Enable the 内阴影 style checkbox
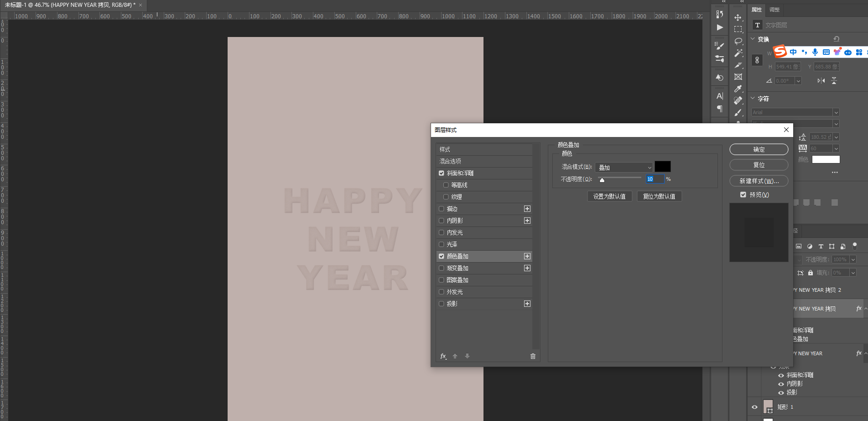The height and width of the screenshot is (421, 868). pyautogui.click(x=442, y=221)
